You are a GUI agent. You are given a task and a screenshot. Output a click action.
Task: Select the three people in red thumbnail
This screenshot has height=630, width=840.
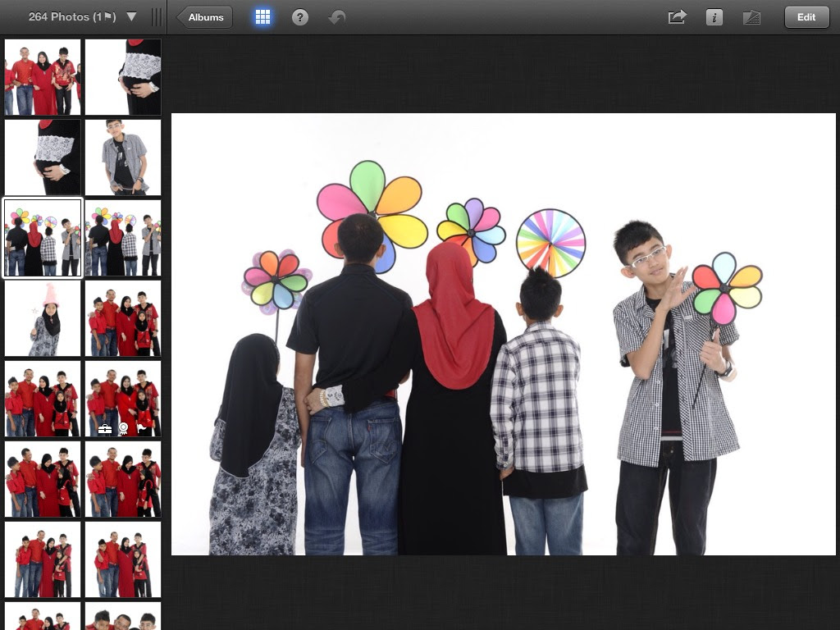tap(43, 77)
